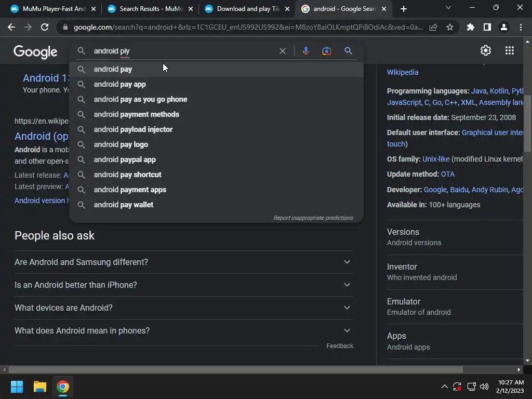The height and width of the screenshot is (399, 532).
Task: Open Chrome three-dot menu
Action: 521,27
